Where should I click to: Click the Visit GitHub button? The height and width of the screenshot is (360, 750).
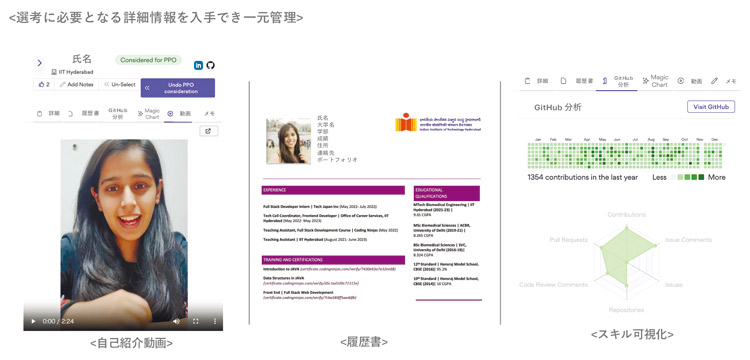click(x=711, y=107)
